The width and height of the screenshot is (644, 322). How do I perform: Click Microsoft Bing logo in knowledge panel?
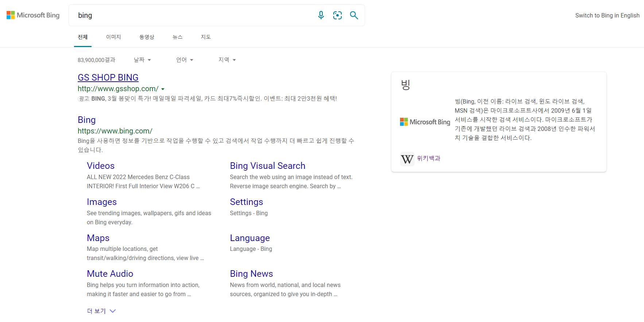pyautogui.click(x=425, y=122)
